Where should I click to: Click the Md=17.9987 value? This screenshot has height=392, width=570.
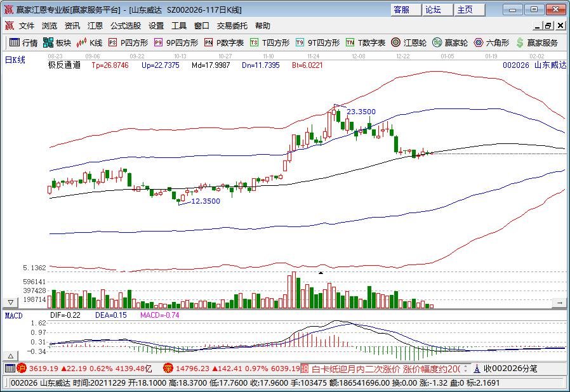pos(211,65)
